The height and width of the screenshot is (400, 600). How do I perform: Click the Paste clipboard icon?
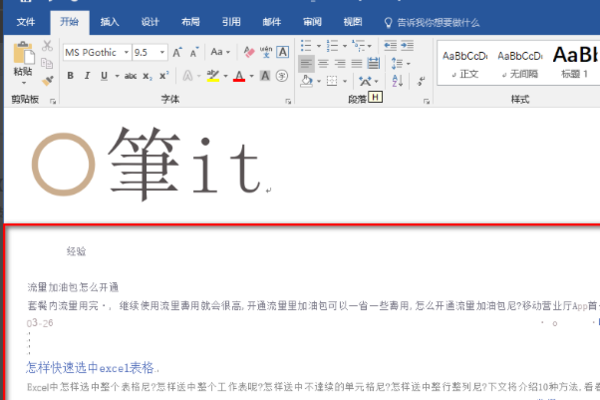(x=24, y=54)
